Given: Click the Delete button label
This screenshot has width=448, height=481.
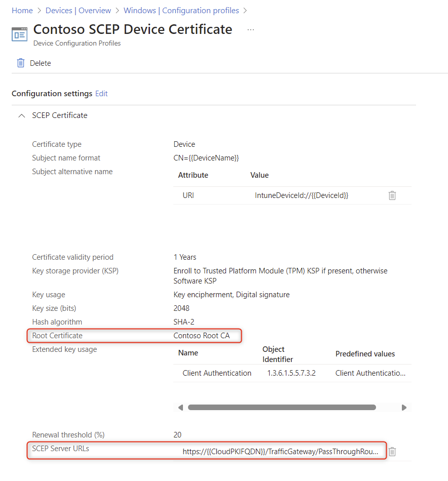Looking at the screenshot, I should (41, 63).
